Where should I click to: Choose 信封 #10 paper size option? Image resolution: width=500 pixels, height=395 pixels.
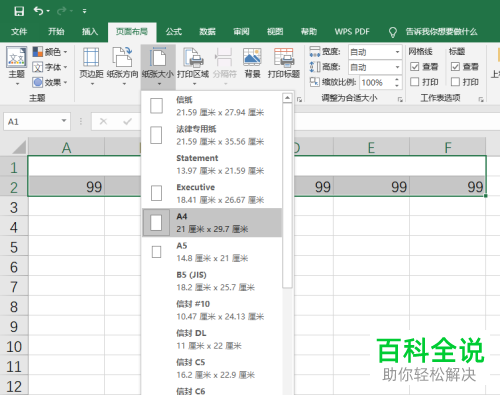[x=212, y=310]
